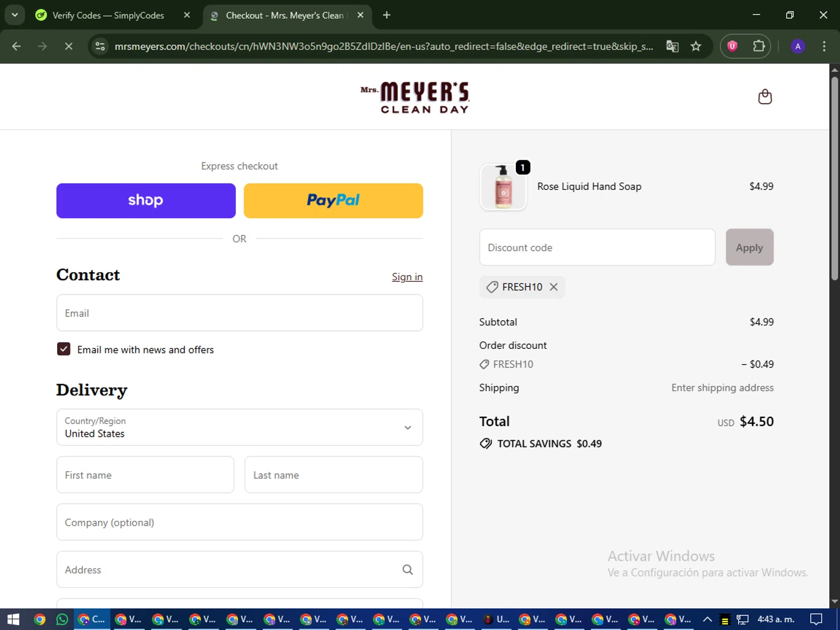This screenshot has width=840, height=630.
Task: Pay with the Shop express checkout button
Action: (x=146, y=200)
